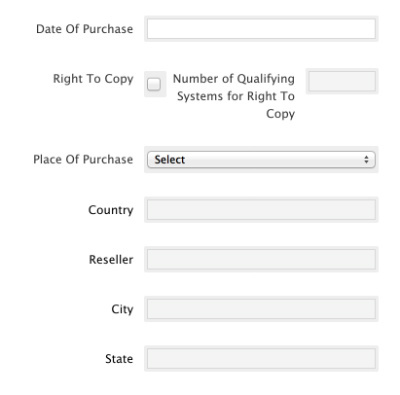400x395 pixels.
Task: Click the up-down arrows on the Select combo box
Action: coord(366,160)
